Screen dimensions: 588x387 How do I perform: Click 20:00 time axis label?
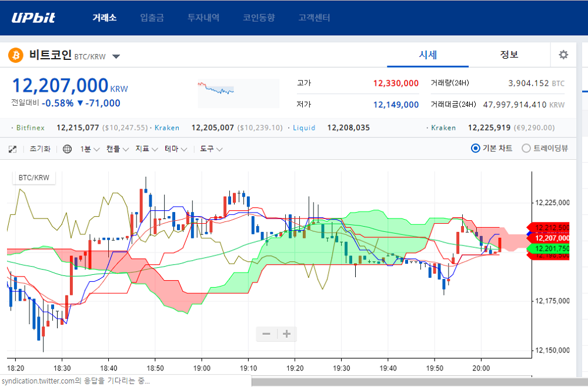pyautogui.click(x=481, y=368)
